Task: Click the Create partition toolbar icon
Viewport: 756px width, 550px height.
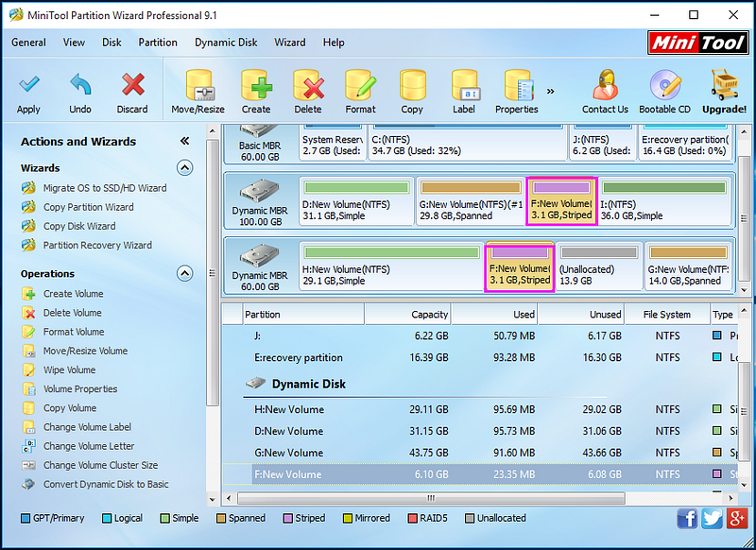Action: pos(256,86)
